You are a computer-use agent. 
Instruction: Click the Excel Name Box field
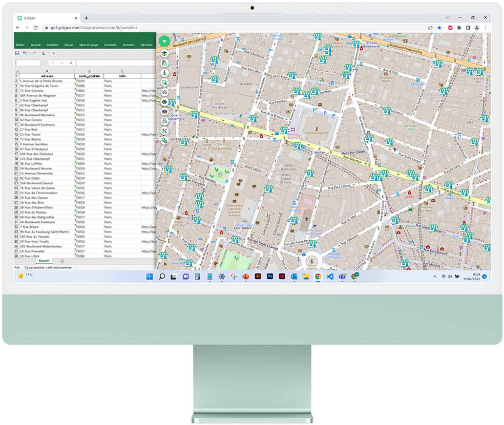[x=28, y=63]
